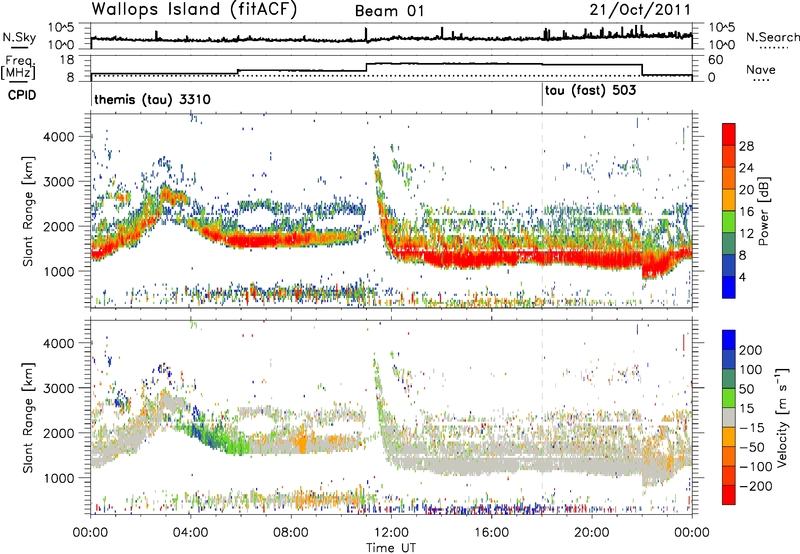The image size is (800, 554).
Task: Click the 'Time UT' axis label
Action: (391, 547)
